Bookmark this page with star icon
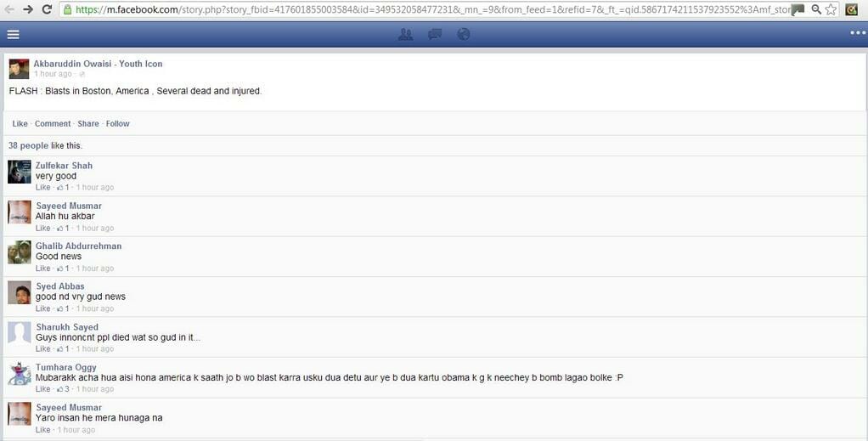This screenshot has height=441, width=868. pos(831,9)
